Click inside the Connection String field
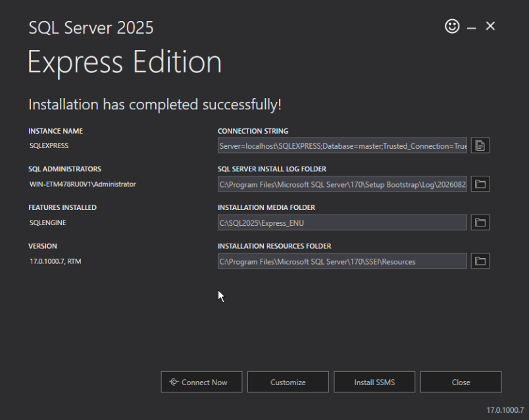This screenshot has width=529, height=420. click(342, 145)
